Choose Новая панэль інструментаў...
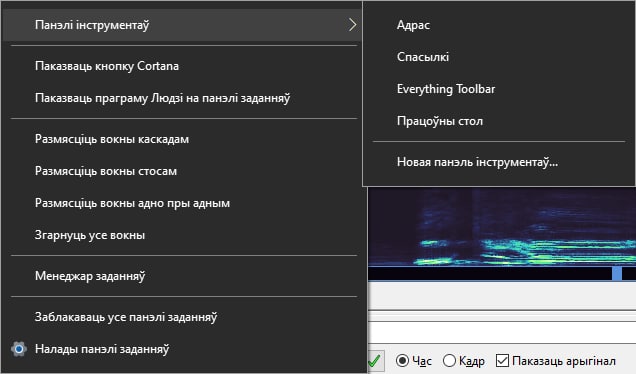This screenshot has height=374, width=636. click(x=499, y=162)
